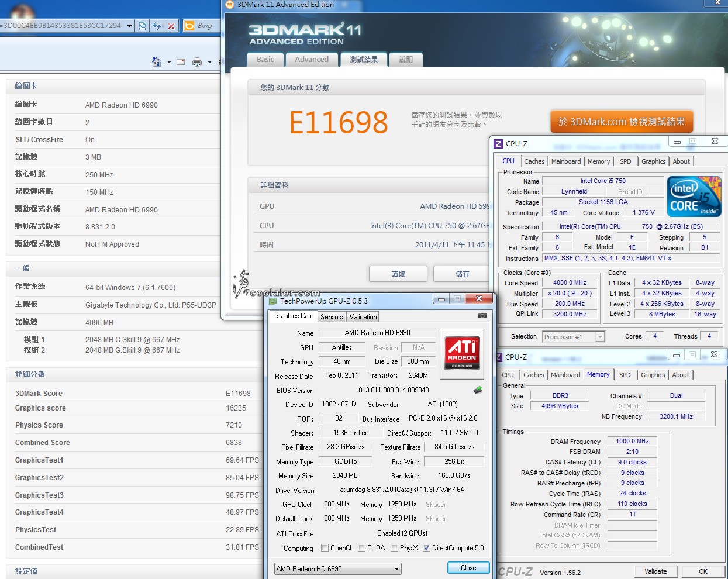Click the browser printer icon
Image resolution: width=728 pixels, height=579 pixels.
pyautogui.click(x=197, y=61)
